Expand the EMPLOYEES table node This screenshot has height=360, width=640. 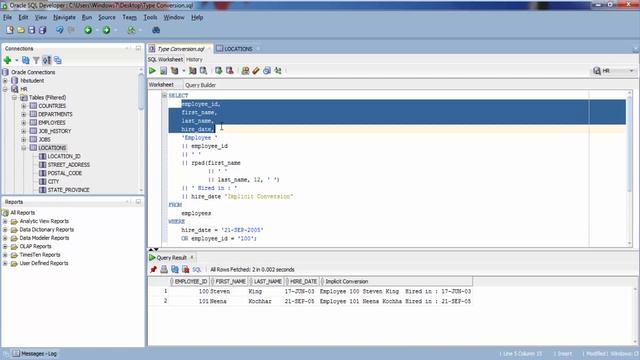point(24,122)
